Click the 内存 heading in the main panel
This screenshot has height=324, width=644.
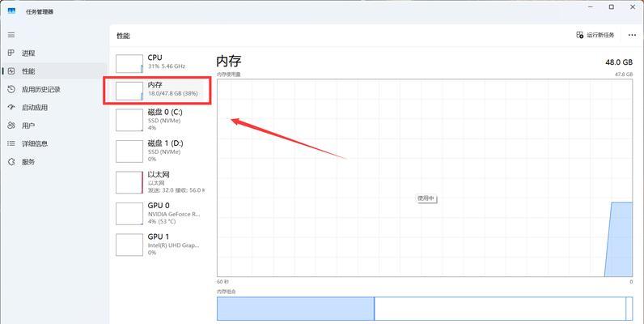pos(229,62)
